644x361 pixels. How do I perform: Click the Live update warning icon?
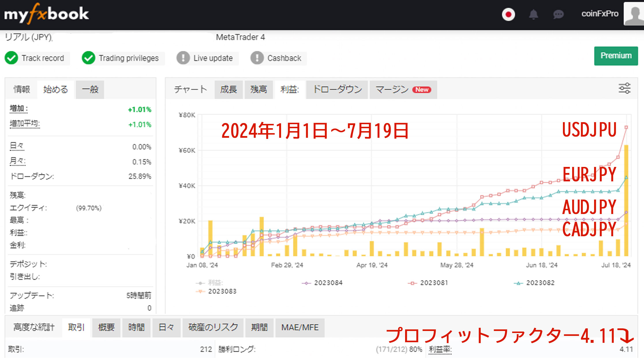(x=183, y=58)
